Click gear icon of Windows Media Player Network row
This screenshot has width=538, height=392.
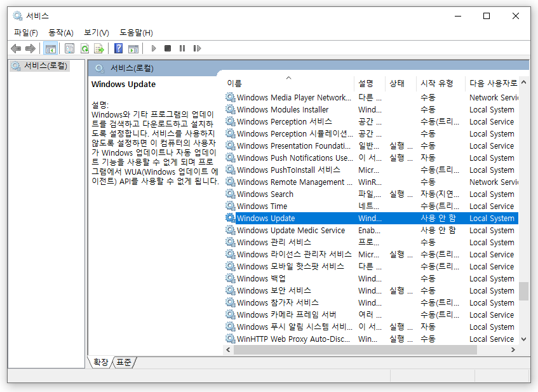(x=230, y=97)
